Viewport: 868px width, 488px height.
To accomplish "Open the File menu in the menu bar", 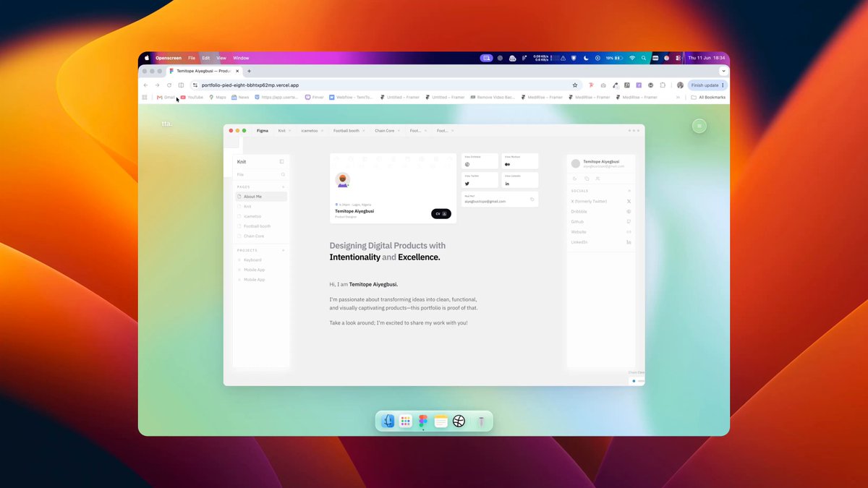I will pos(192,58).
